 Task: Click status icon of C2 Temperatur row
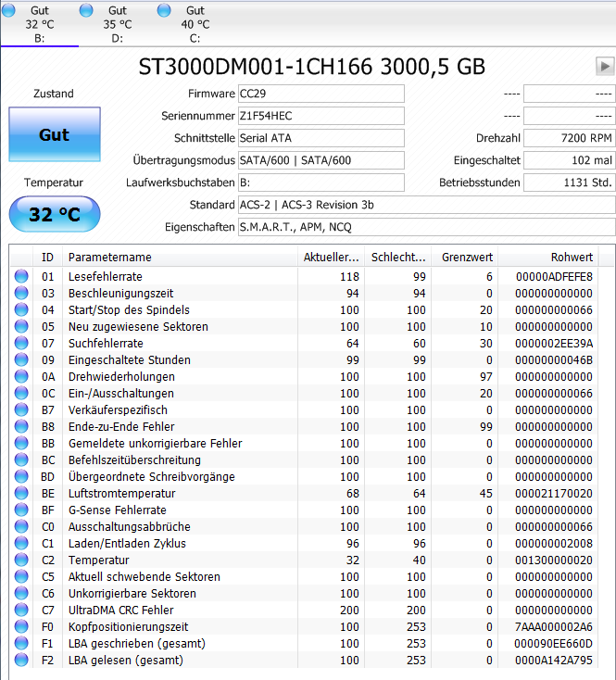pyautogui.click(x=21, y=560)
